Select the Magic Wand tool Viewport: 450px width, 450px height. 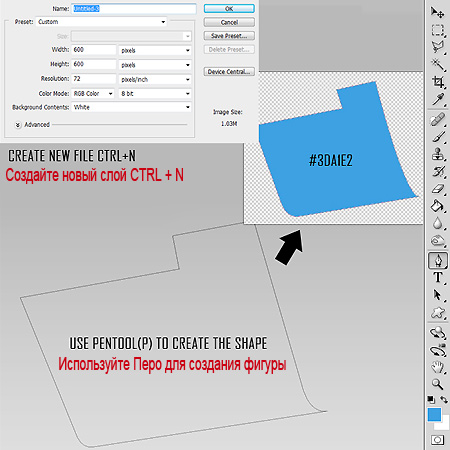(x=438, y=64)
